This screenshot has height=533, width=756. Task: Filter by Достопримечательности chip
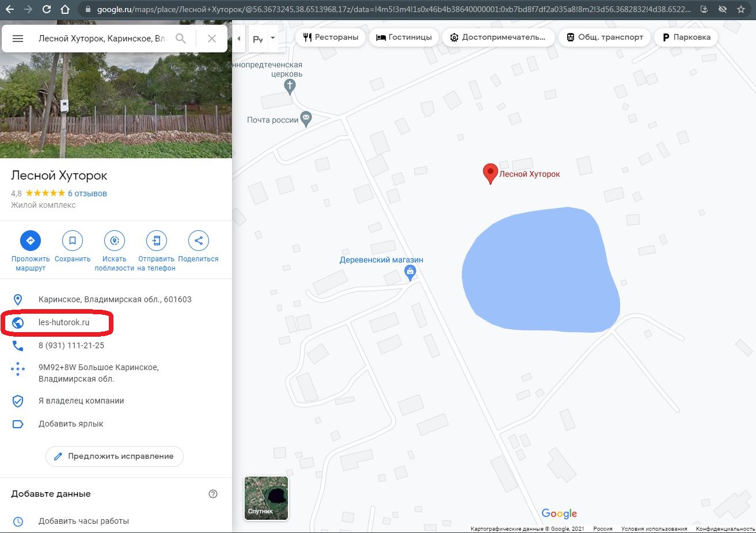pos(499,37)
